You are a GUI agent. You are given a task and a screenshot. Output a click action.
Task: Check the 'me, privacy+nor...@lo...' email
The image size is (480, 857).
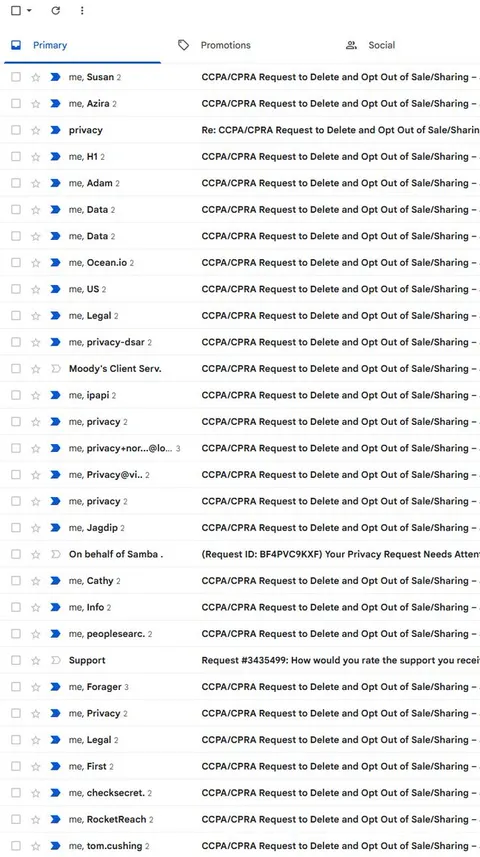[16, 448]
